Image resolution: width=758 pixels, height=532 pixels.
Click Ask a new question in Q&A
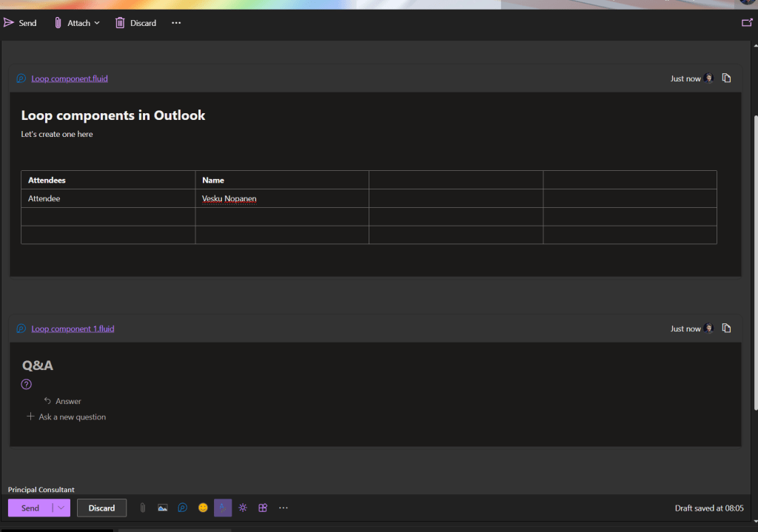point(72,417)
